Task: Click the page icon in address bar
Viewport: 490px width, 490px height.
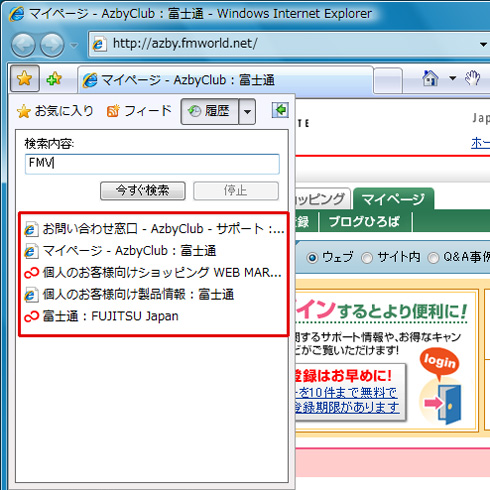Action: click(x=99, y=44)
